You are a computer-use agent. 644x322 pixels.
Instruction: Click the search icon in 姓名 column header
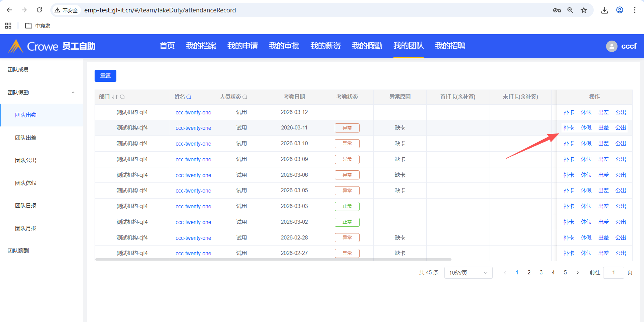(189, 97)
